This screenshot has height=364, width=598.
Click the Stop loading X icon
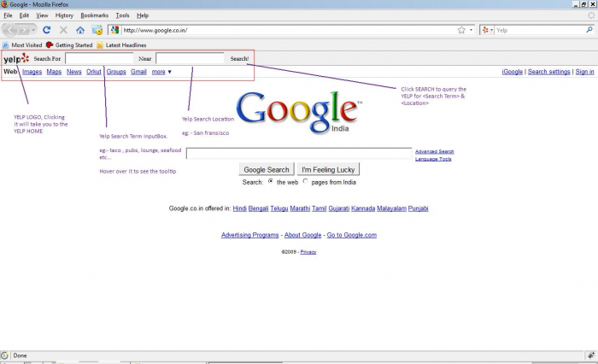(x=63, y=30)
